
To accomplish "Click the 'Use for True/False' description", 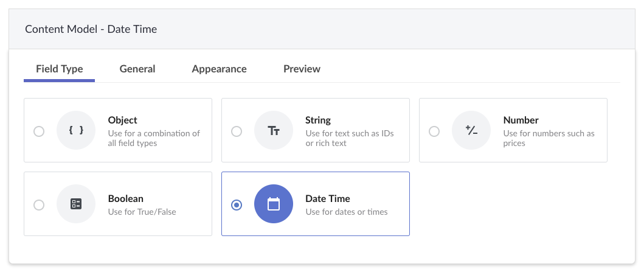I will click(x=142, y=212).
